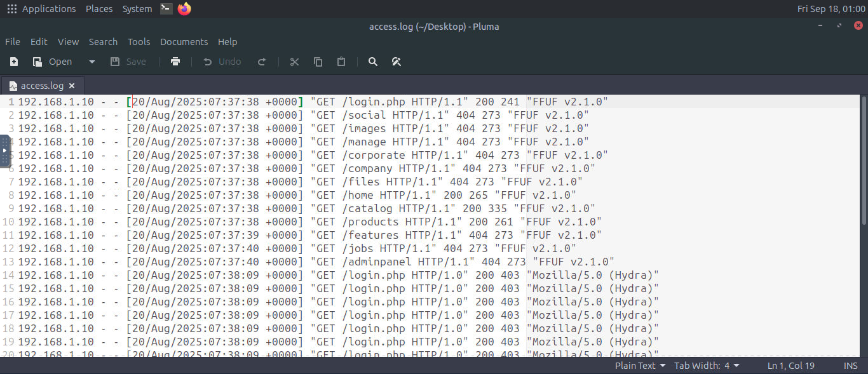This screenshot has height=374, width=868.
Task: Open the System menu in top panel
Action: pos(137,9)
